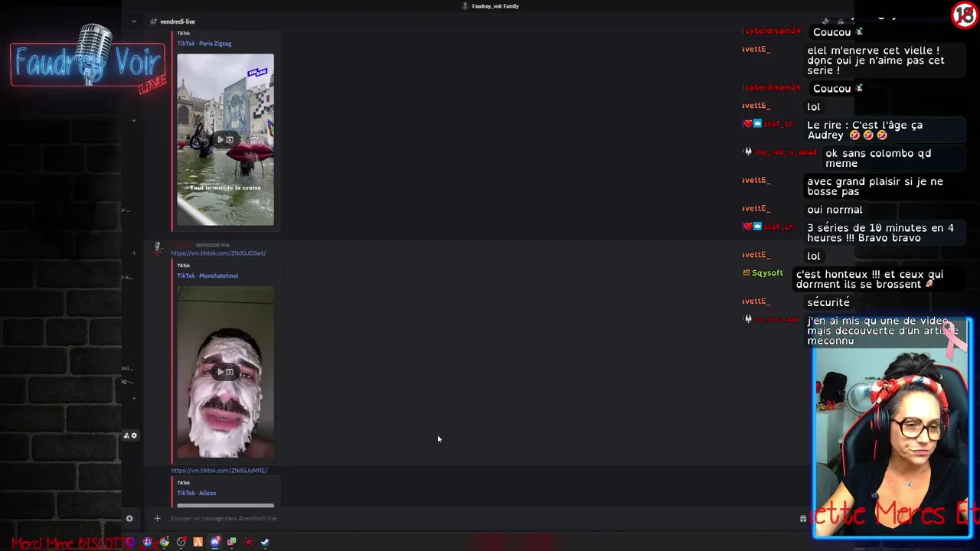Click chat message 'sécurité'

coord(828,302)
